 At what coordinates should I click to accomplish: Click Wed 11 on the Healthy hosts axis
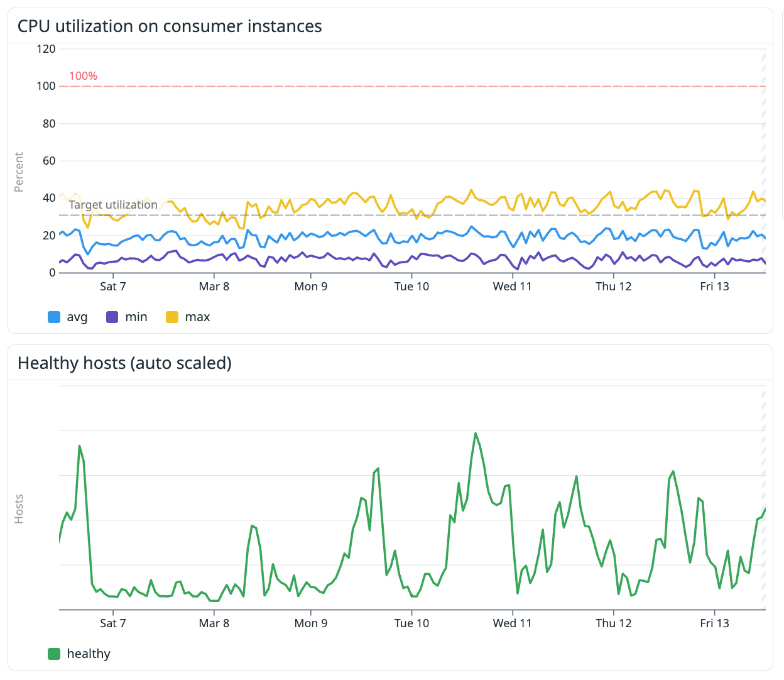point(513,623)
